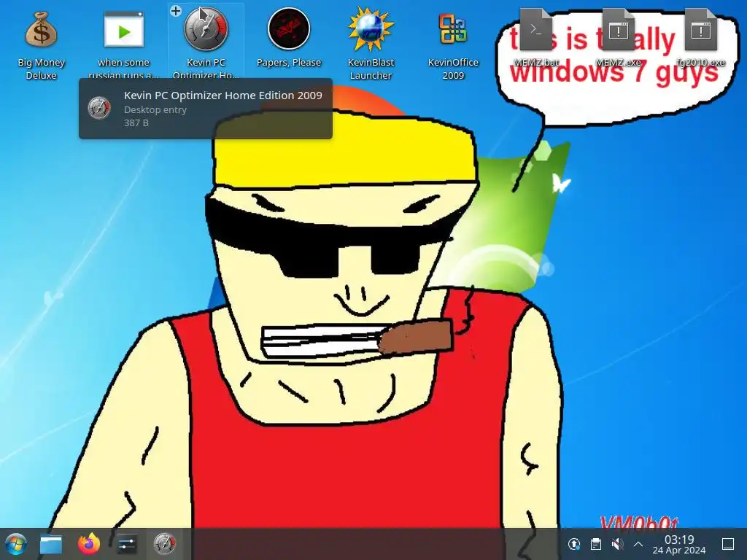This screenshot has width=747, height=560.
Task: Click the muted volume tray icon
Action: (x=617, y=544)
